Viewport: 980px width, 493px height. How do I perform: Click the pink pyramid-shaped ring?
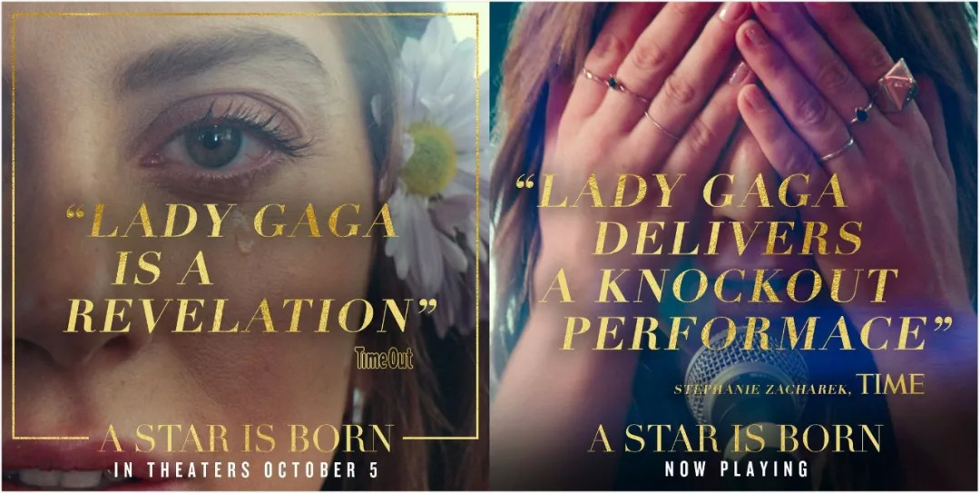click(x=897, y=84)
